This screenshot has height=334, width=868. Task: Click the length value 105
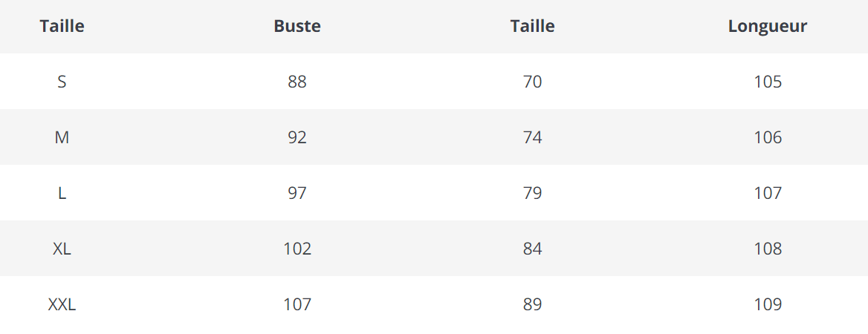pos(768,82)
